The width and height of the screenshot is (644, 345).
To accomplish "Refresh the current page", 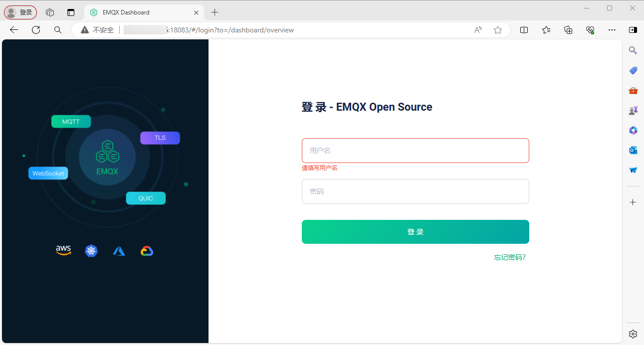I will (x=36, y=30).
